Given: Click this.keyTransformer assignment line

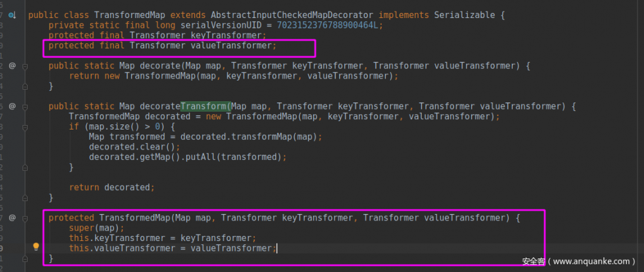Looking at the screenshot, I should pos(163,238).
